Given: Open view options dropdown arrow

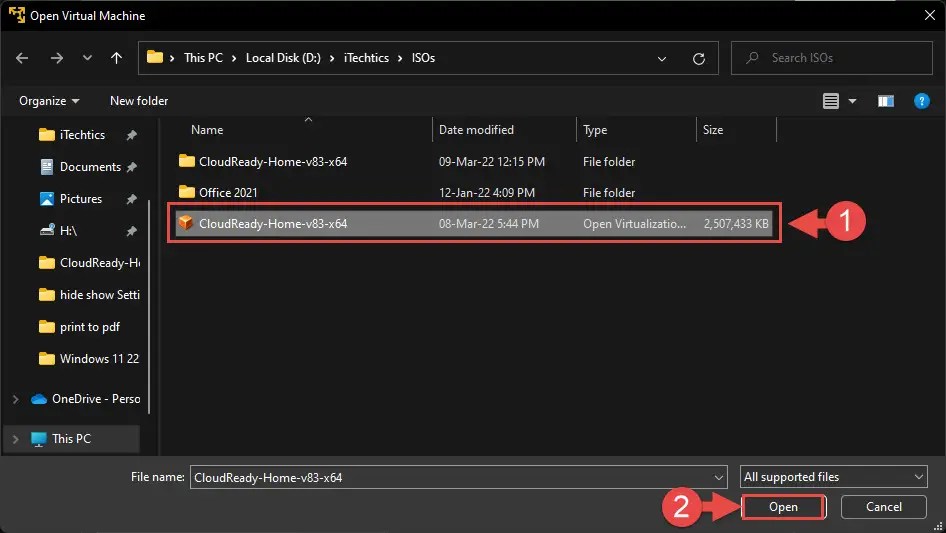Looking at the screenshot, I should 852,101.
